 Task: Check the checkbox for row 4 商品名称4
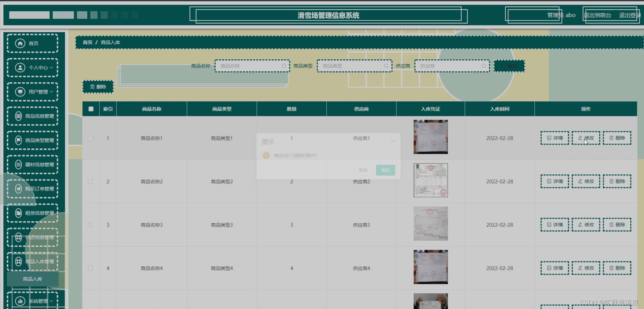click(x=90, y=268)
